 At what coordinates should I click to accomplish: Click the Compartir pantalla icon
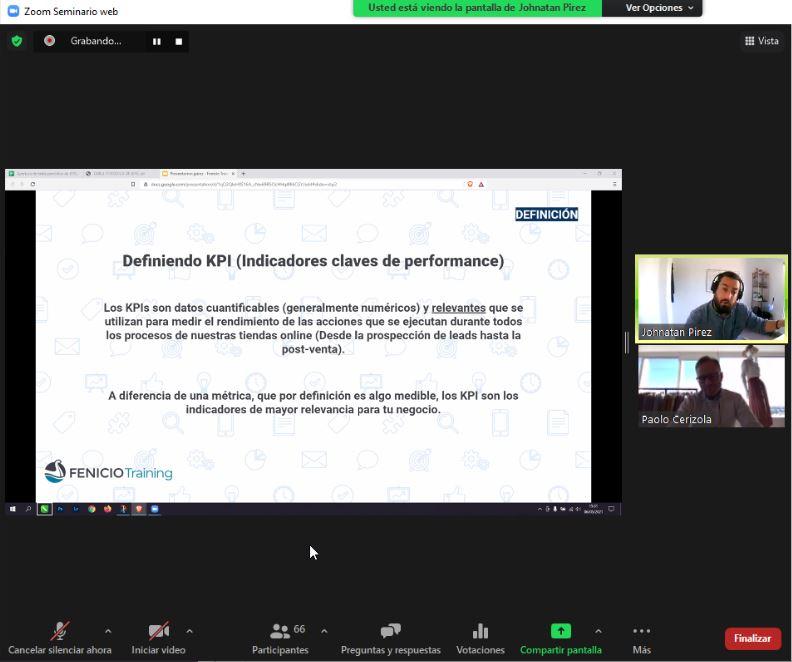click(561, 631)
